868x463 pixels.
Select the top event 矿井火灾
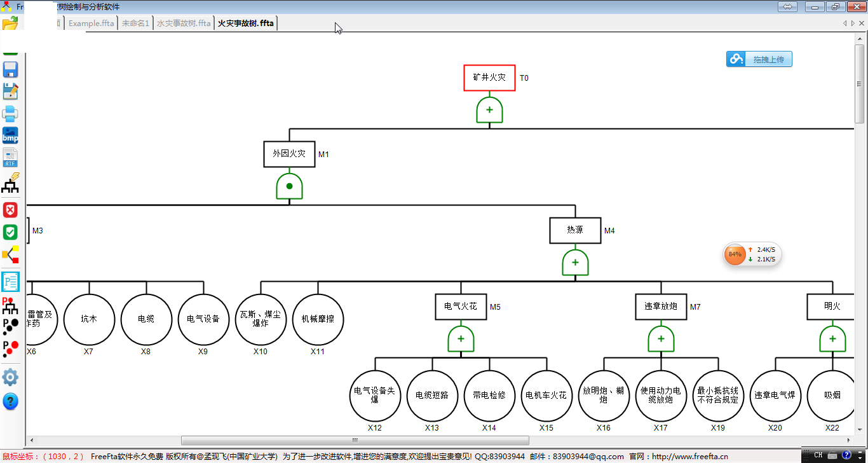pos(489,78)
